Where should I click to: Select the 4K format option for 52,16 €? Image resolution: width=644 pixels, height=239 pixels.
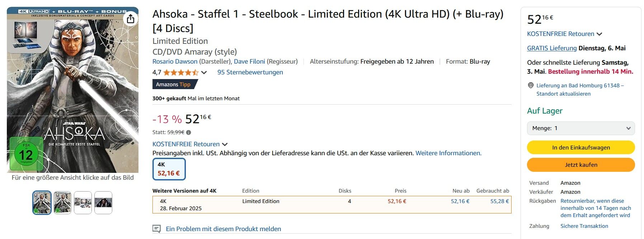(x=169, y=169)
